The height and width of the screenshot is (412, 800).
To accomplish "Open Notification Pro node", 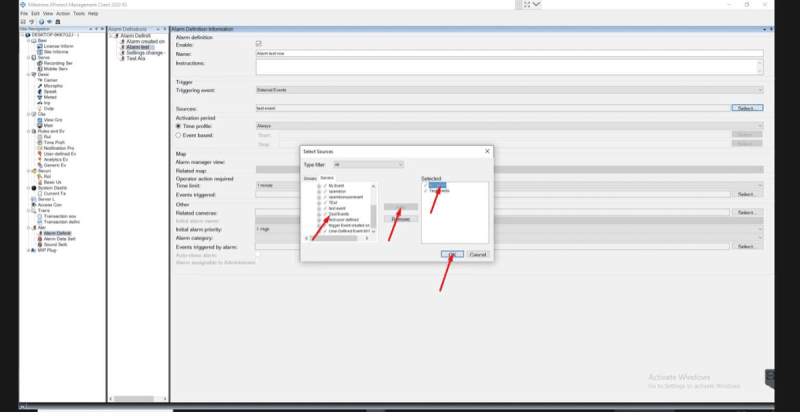I will tap(59, 148).
